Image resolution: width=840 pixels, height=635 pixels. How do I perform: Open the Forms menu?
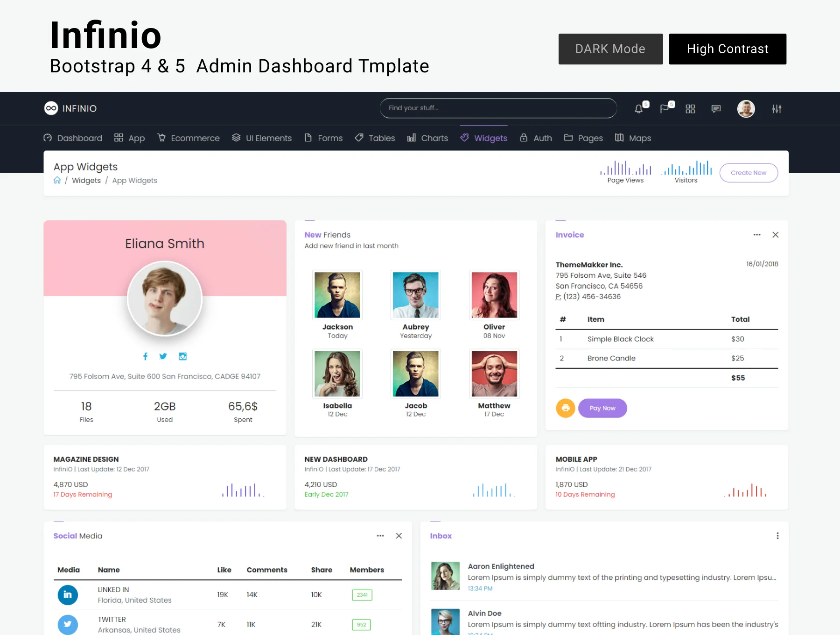(323, 138)
